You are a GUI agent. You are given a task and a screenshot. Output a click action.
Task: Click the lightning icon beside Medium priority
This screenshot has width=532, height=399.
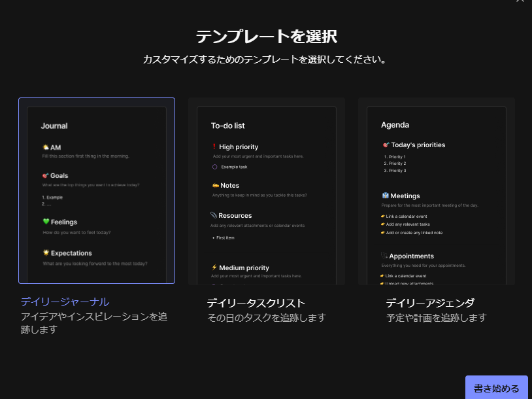pos(214,268)
